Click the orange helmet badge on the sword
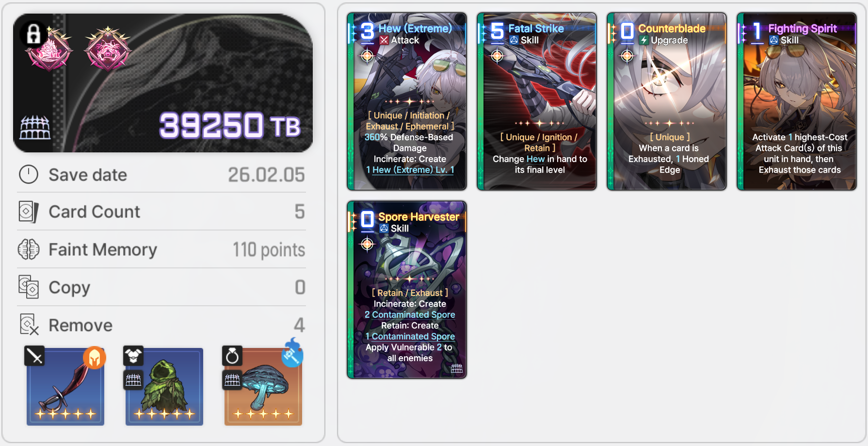This screenshot has width=868, height=446. click(95, 358)
